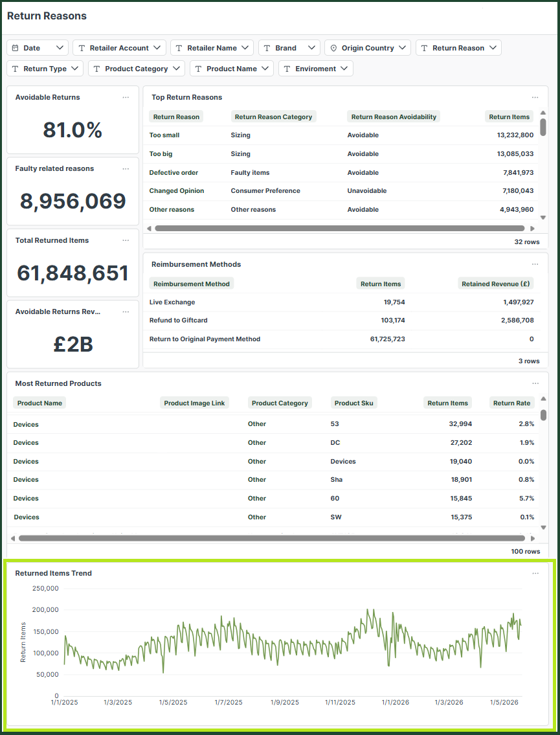The width and height of the screenshot is (560, 735).
Task: Sort by Product Image Link column header
Action: [194, 403]
